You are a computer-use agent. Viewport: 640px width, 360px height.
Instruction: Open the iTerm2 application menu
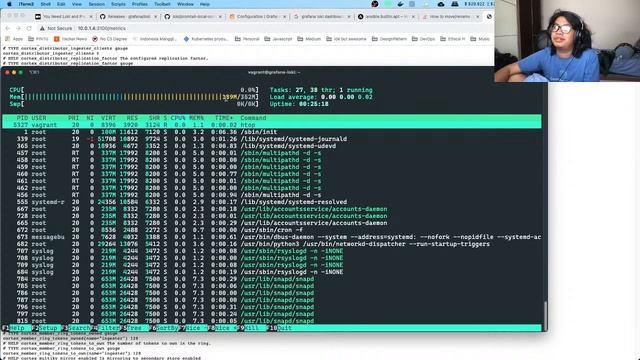click(x=26, y=4)
